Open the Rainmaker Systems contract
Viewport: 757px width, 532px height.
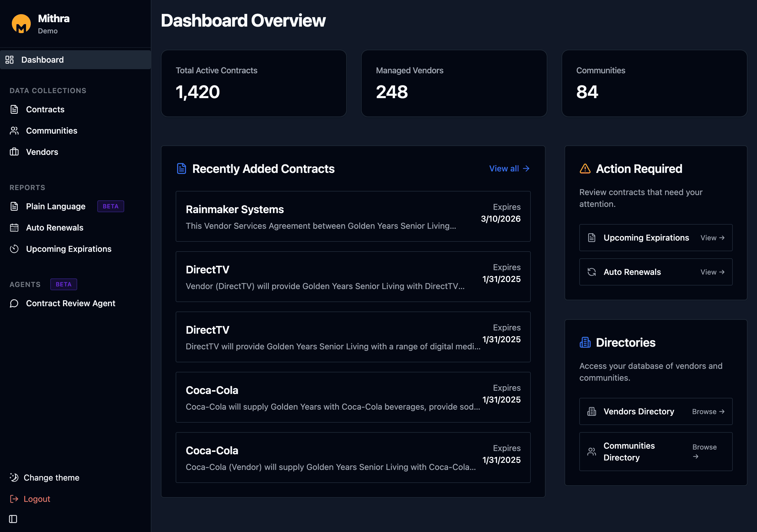point(353,216)
